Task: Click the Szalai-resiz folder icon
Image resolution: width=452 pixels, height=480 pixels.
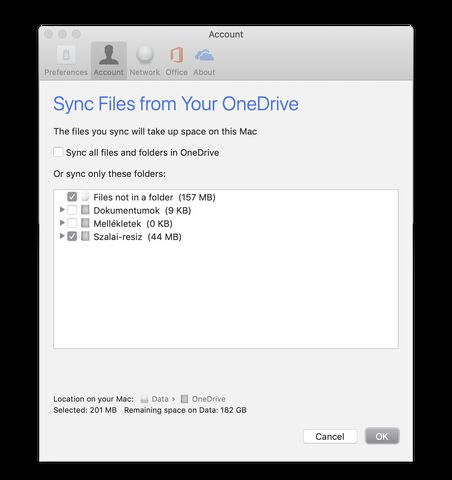Action: [x=85, y=236]
